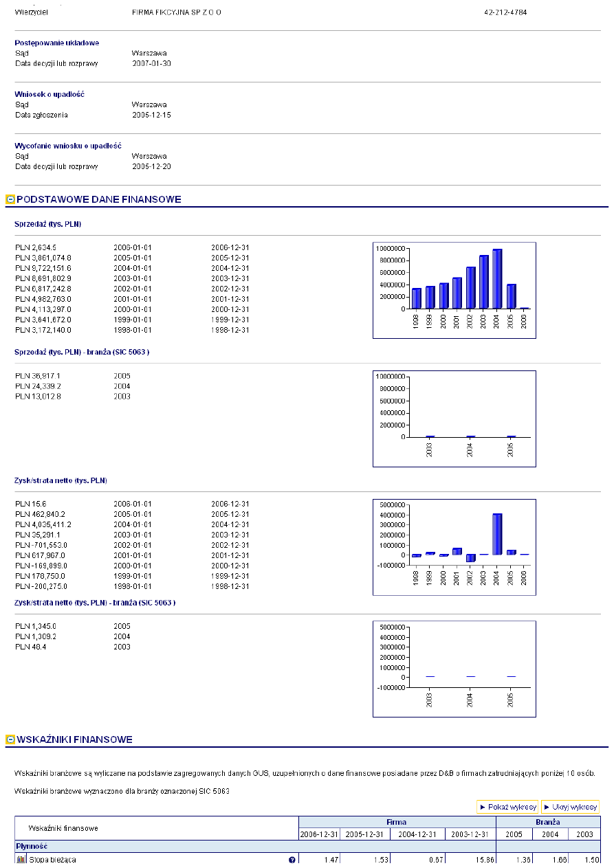The width and height of the screenshot is (614, 868).
Task: Click help question mark for Stopa bieżąca
Action: [292, 860]
